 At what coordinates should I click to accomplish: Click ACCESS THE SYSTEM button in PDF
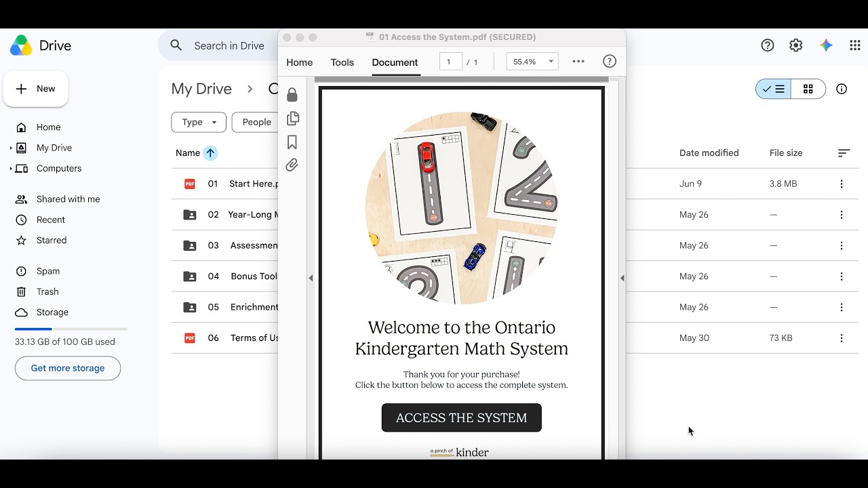click(x=462, y=418)
